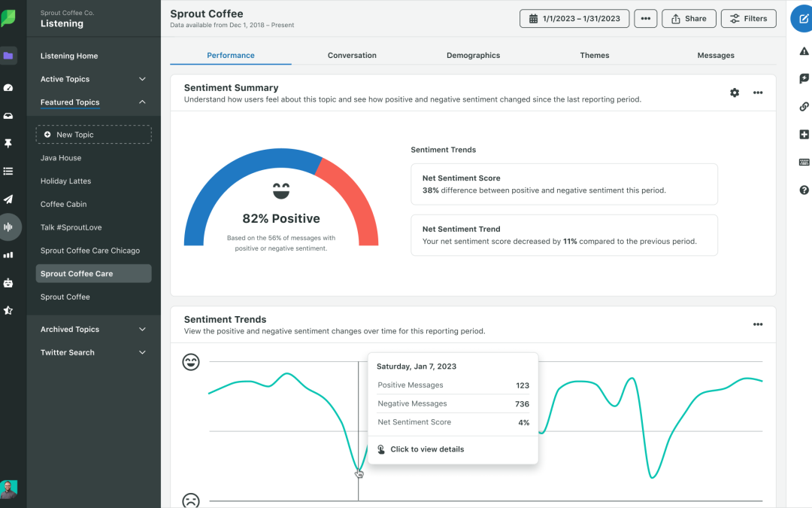The image size is (812, 508).
Task: Select Holiday Lattes topic in sidebar
Action: pyautogui.click(x=65, y=181)
